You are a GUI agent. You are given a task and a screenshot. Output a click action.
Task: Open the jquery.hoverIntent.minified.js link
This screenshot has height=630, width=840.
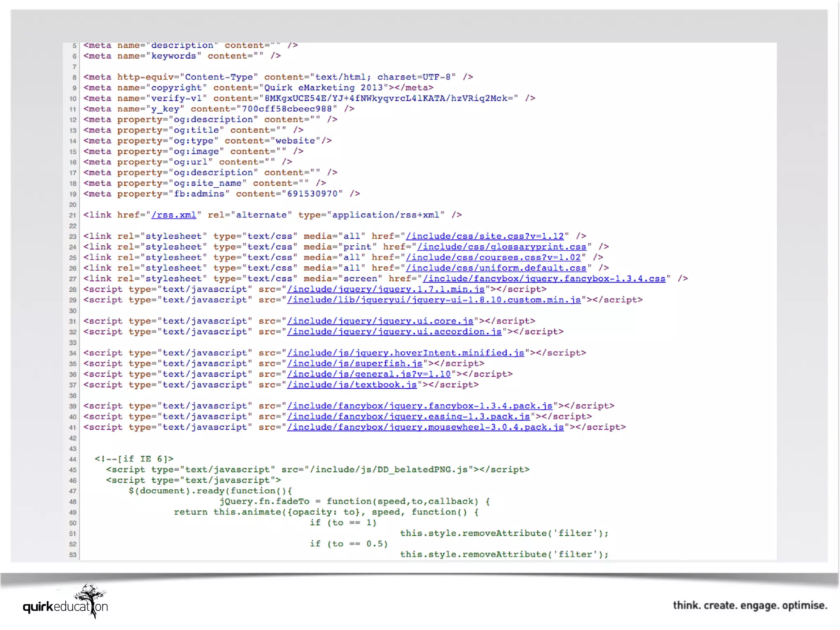[405, 353]
